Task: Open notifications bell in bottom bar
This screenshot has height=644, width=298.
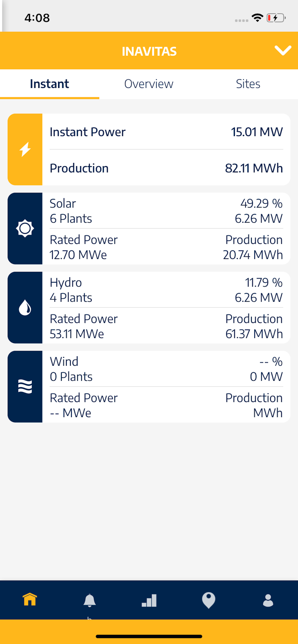Action: [89, 600]
